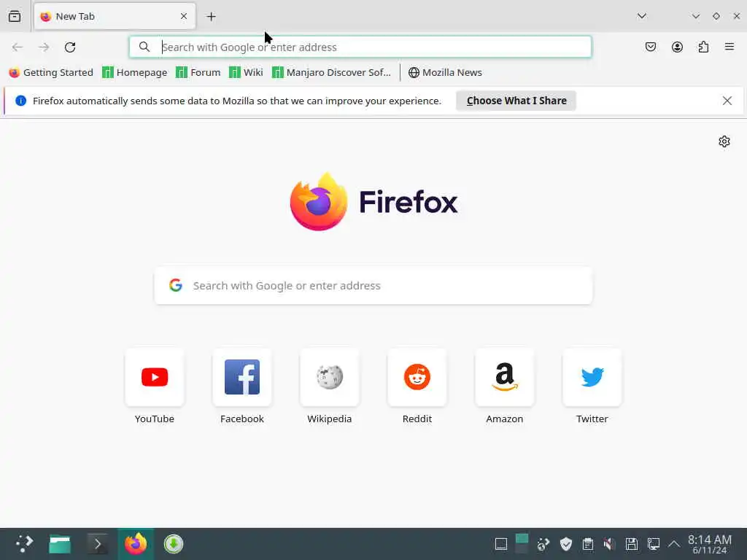The image size is (747, 560).
Task: Click the magnifier icon in address bar
Action: coord(144,47)
